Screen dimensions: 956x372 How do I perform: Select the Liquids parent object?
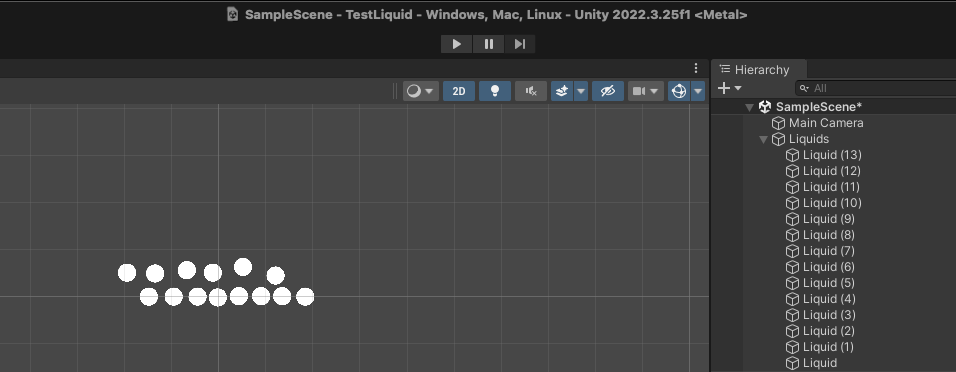tap(809, 139)
